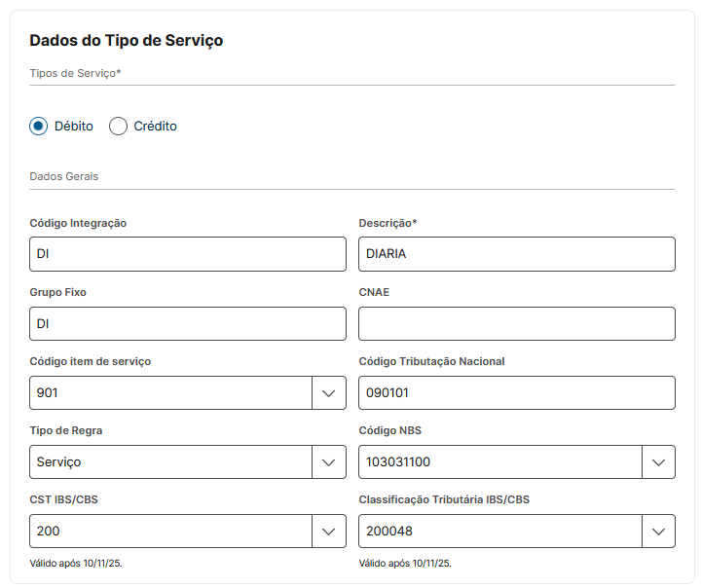Click the Código Tributação Nacional input
The image size is (701, 588).
[x=516, y=393]
